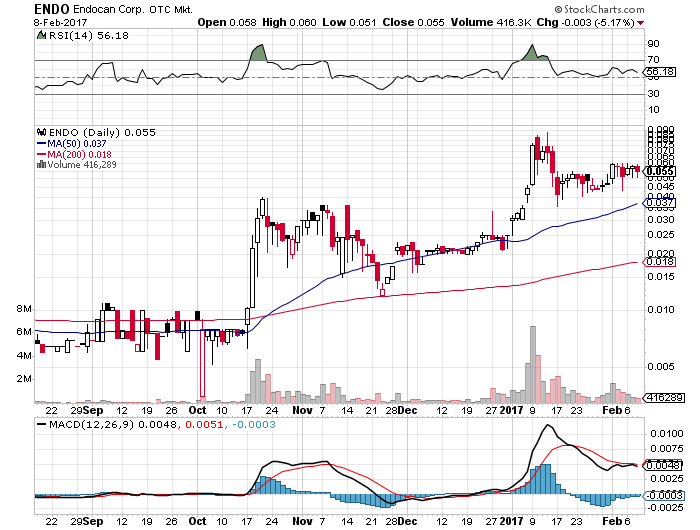Click the RSI axis label 70
The height and width of the screenshot is (530, 700).
pyautogui.click(x=653, y=60)
